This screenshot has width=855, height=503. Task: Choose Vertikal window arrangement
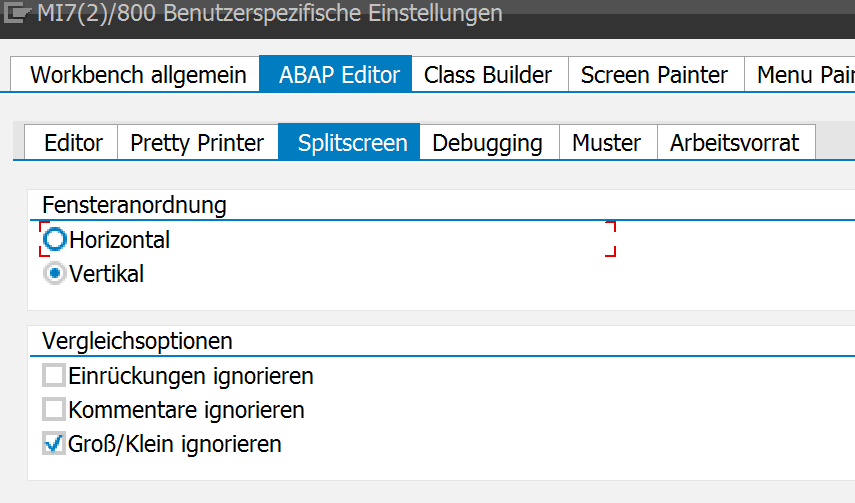pos(55,273)
